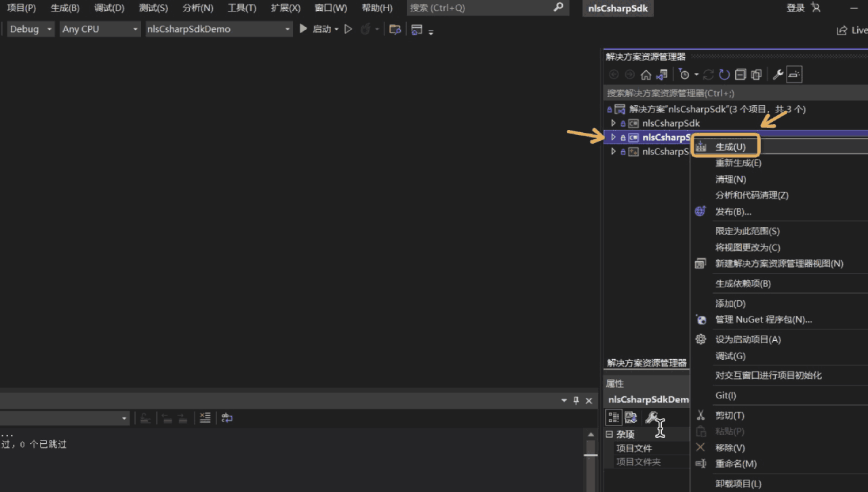The height and width of the screenshot is (492, 868).
Task: Select Alphabetical sort icon in Properties panel
Action: click(631, 417)
